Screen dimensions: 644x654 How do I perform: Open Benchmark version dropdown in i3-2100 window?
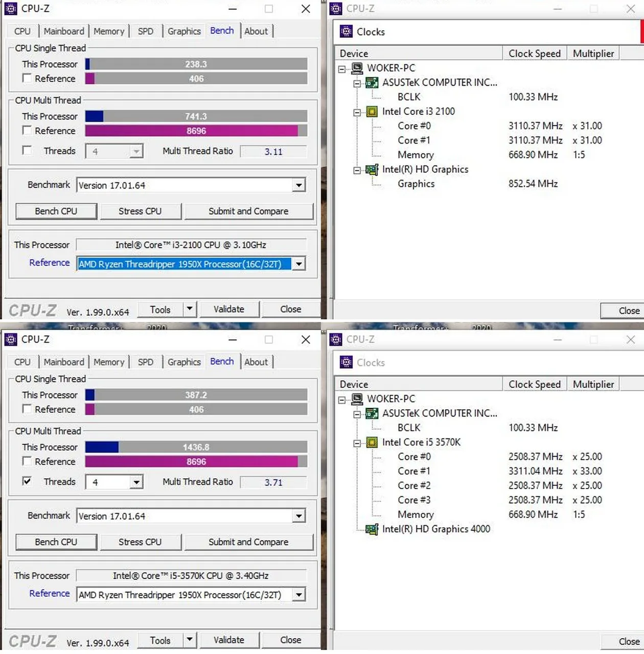(299, 185)
